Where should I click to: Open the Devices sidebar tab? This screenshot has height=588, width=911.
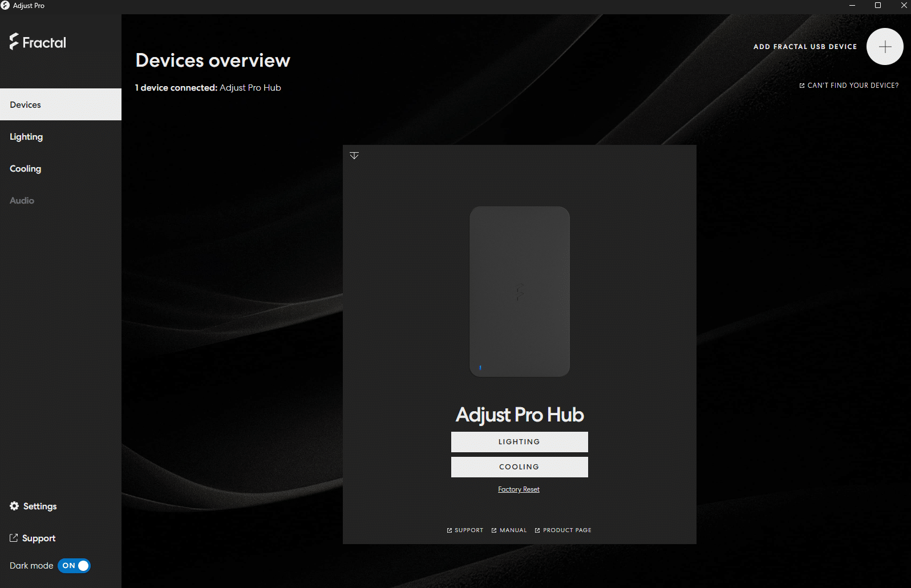(60, 104)
